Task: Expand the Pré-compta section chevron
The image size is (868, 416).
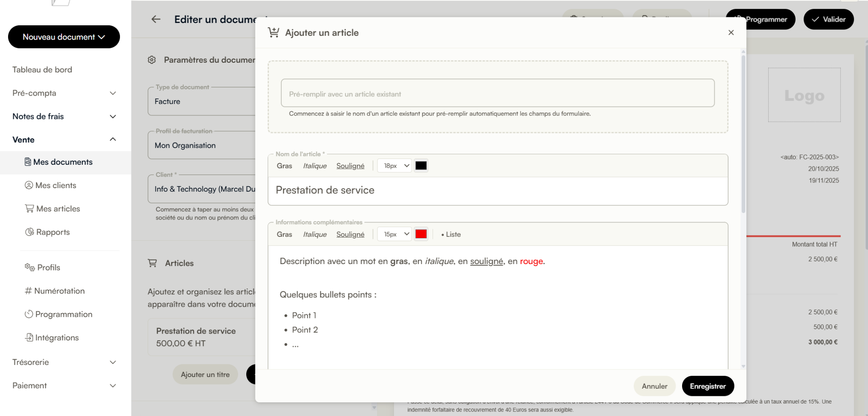Action: click(x=113, y=93)
